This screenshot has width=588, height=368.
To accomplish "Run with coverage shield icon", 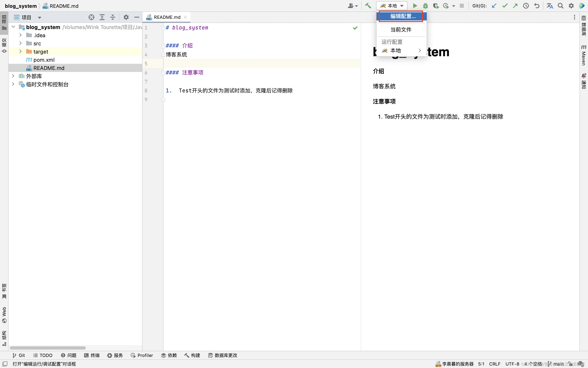I will tap(436, 6).
